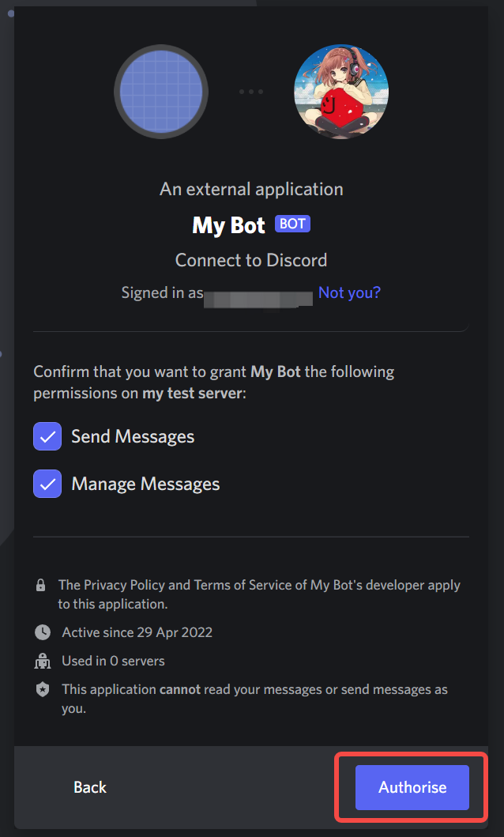Go back with the Back button
The image size is (504, 837).
90,787
